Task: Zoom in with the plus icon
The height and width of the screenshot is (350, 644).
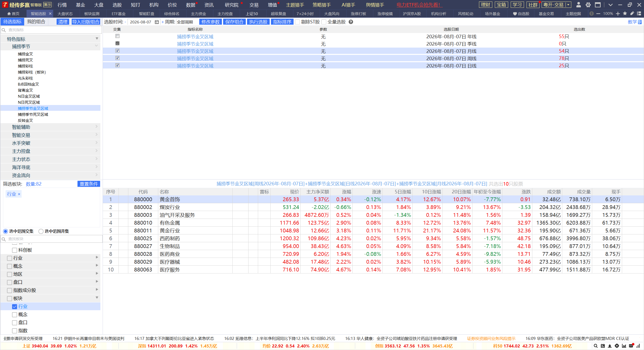Action: [618, 14]
